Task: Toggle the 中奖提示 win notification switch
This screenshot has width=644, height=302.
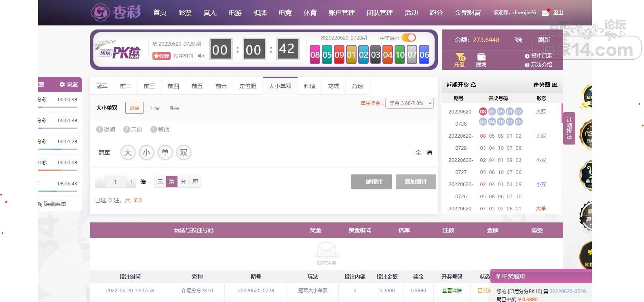Action: click(409, 38)
